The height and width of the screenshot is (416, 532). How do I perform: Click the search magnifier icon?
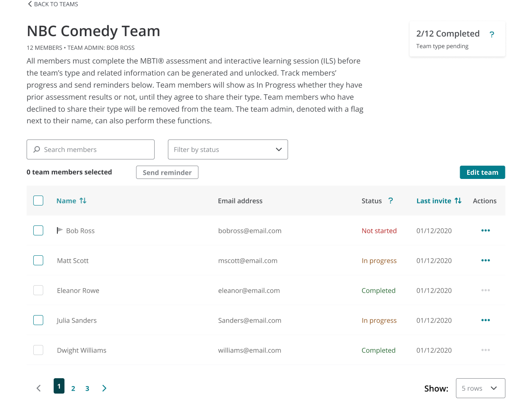(x=37, y=149)
